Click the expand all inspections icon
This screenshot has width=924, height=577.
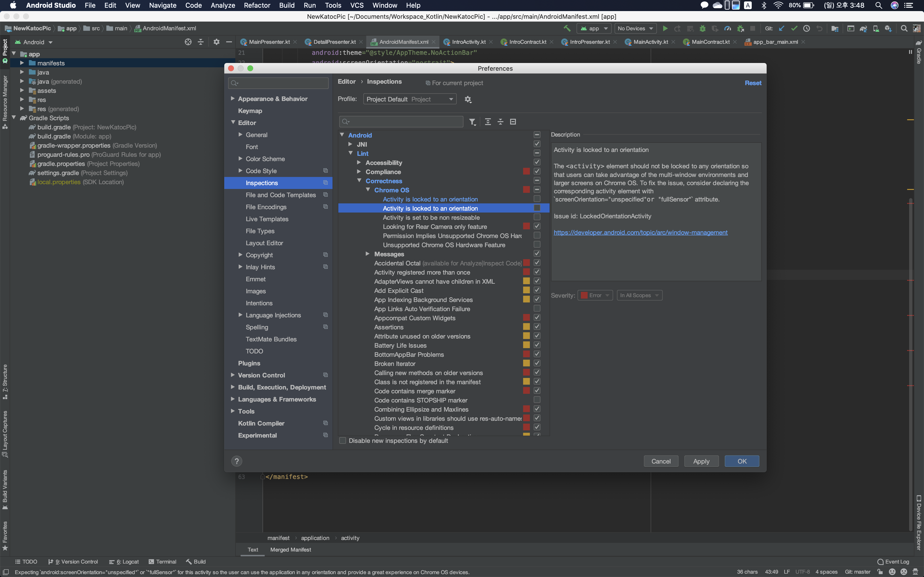(488, 122)
